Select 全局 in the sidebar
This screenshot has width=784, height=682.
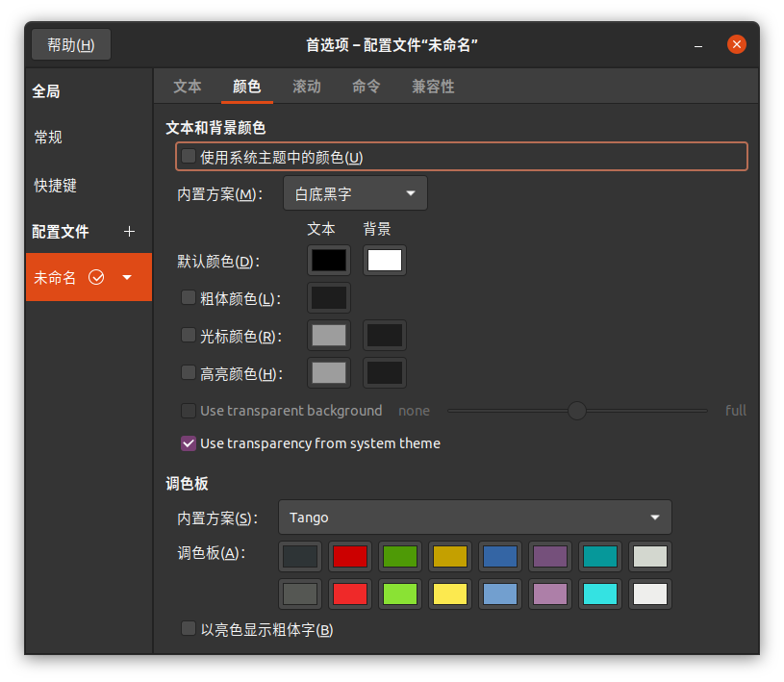coord(47,90)
